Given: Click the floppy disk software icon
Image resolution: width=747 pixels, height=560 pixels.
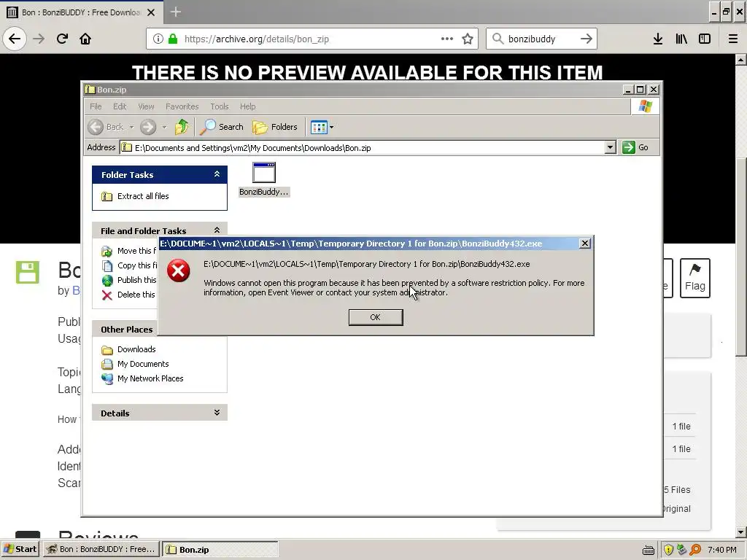Looking at the screenshot, I should (27, 273).
